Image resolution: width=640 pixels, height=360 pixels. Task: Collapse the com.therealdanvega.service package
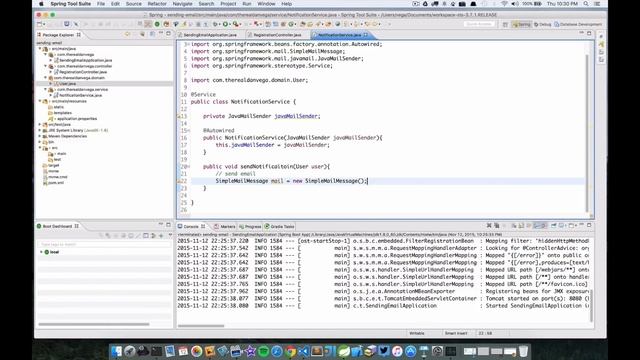pyautogui.click(x=46, y=89)
